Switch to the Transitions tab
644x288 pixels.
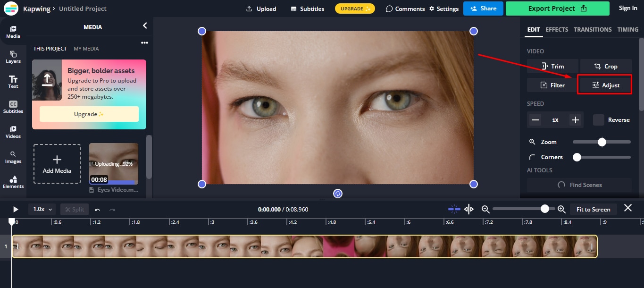coord(593,29)
